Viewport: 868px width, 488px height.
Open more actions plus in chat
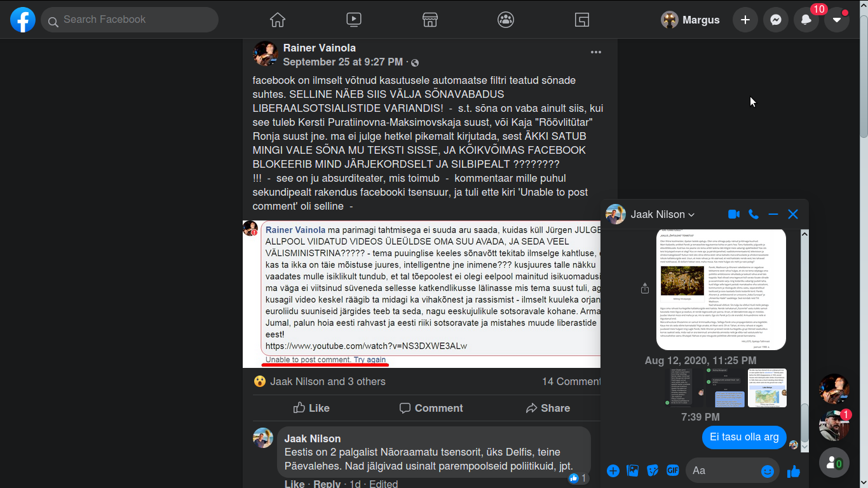[613, 471]
